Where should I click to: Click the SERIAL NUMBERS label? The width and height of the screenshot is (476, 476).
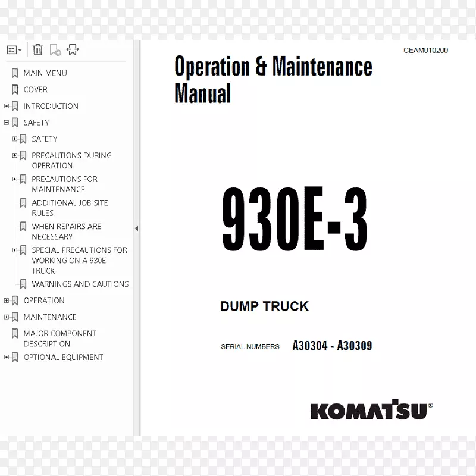click(250, 346)
